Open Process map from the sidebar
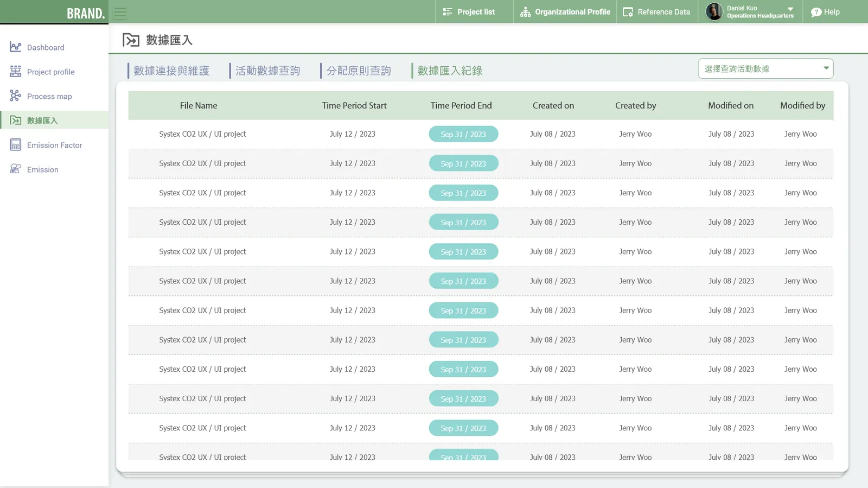Viewport: 868px width, 488px height. 49,96
